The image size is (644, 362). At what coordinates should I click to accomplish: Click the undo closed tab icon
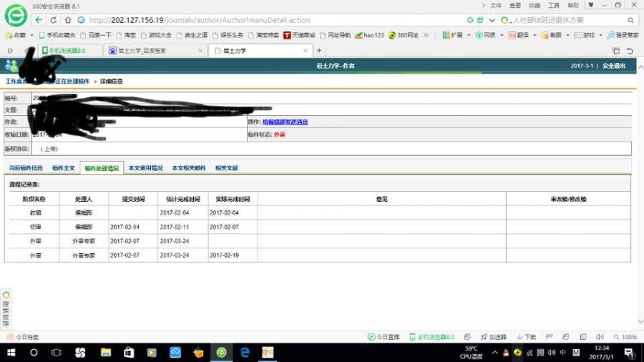(630, 51)
